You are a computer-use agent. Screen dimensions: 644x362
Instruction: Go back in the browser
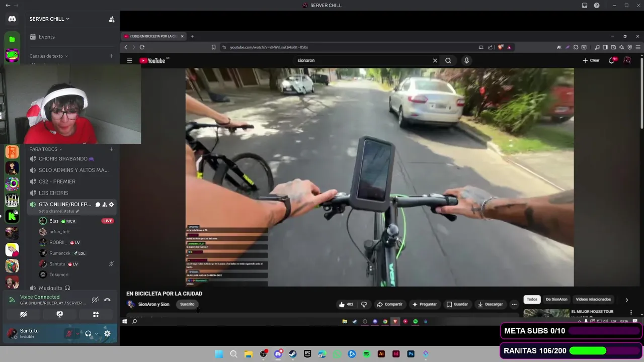coord(126,47)
